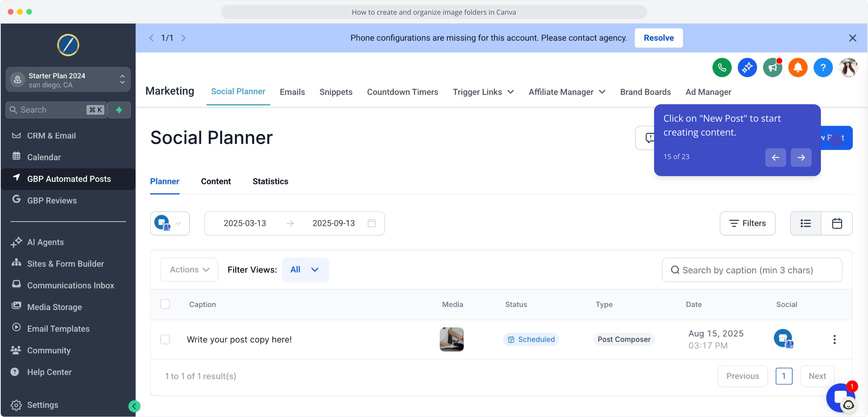Open the Actions dropdown
The image size is (868, 417).
[189, 270]
